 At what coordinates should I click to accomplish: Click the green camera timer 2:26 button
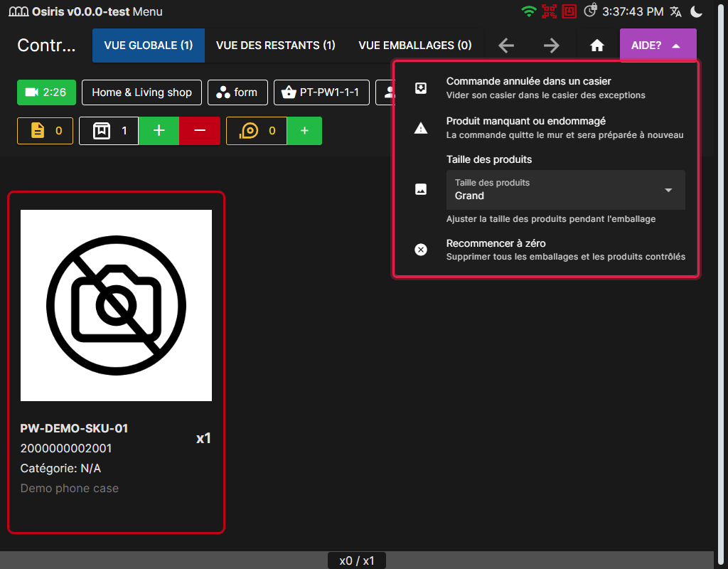(x=46, y=92)
